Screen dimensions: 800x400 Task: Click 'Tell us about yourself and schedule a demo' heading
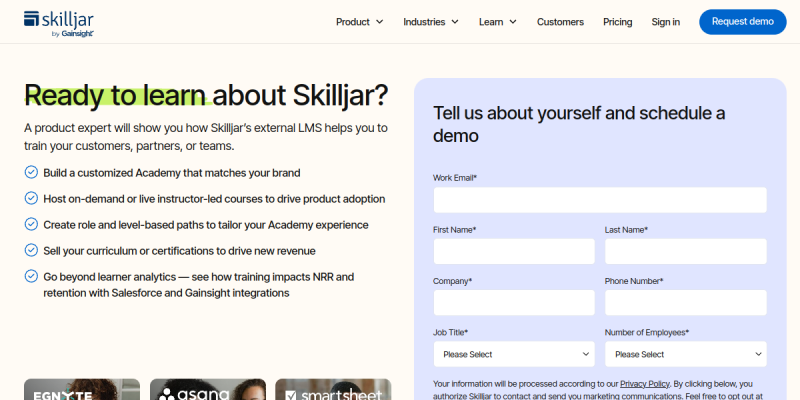pyautogui.click(x=579, y=124)
